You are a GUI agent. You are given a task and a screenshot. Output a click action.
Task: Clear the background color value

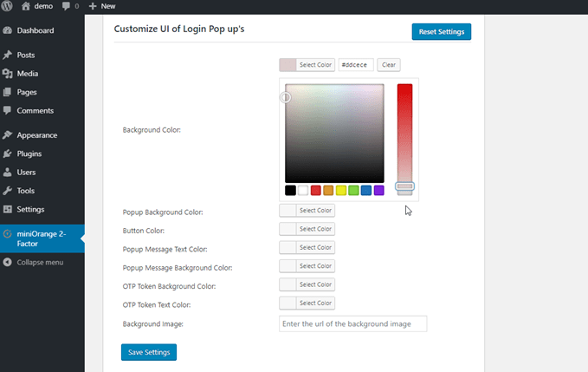pyautogui.click(x=389, y=65)
